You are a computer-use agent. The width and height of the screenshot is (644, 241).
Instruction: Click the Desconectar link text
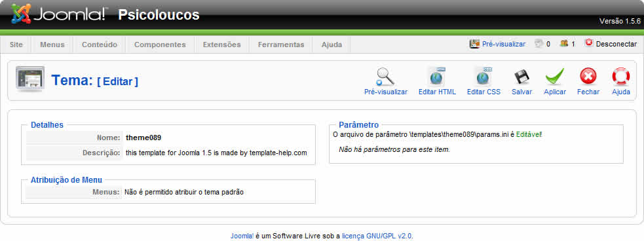tap(616, 45)
